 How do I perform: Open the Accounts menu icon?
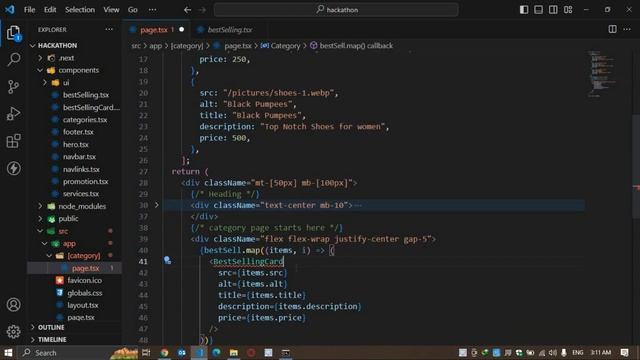pos(13,304)
